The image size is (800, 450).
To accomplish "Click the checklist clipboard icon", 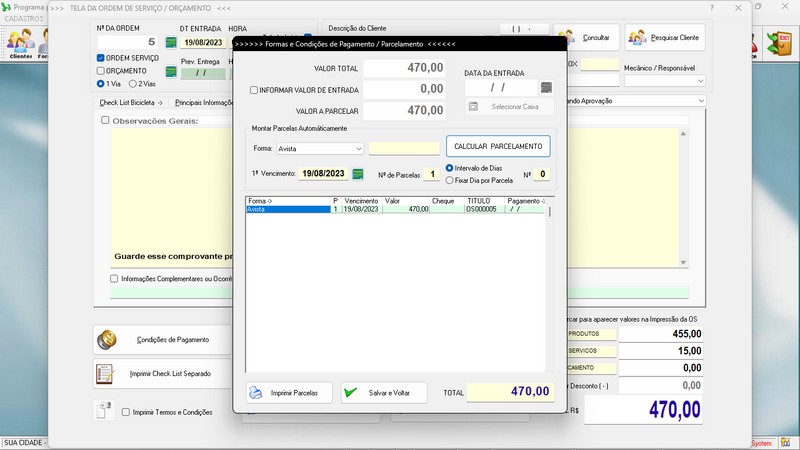I will (105, 374).
